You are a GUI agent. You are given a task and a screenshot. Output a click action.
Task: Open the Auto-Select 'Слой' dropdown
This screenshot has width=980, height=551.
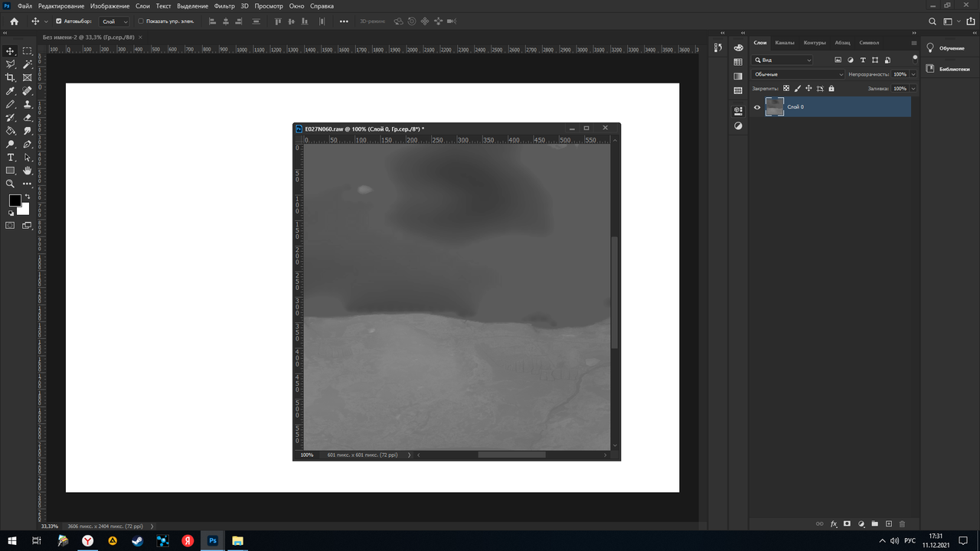(x=115, y=21)
